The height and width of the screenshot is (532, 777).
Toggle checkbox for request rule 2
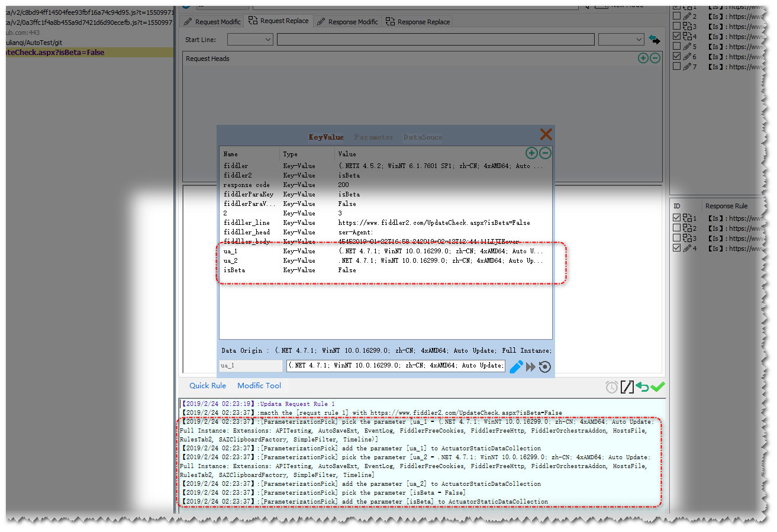(x=677, y=17)
